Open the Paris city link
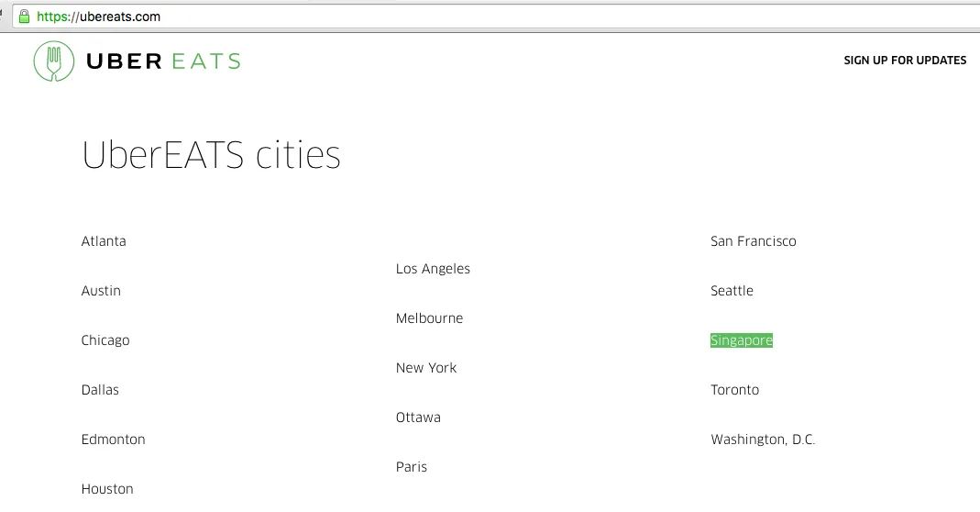 click(412, 467)
